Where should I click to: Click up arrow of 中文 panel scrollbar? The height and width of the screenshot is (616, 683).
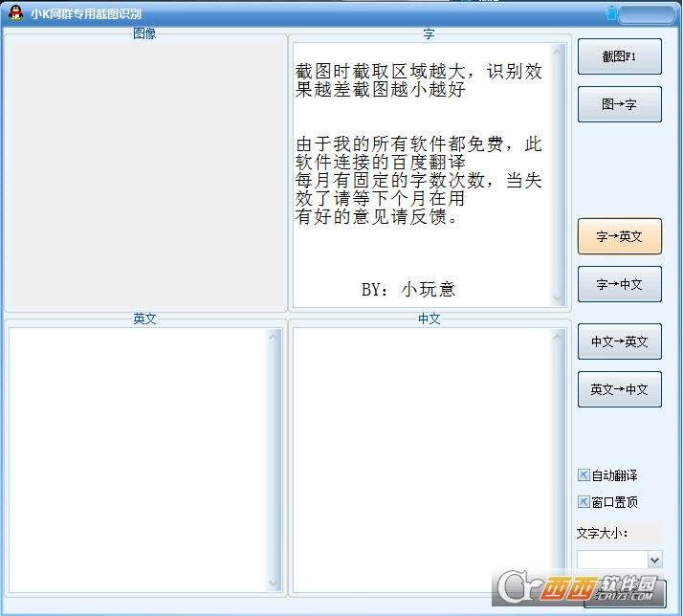[557, 337]
